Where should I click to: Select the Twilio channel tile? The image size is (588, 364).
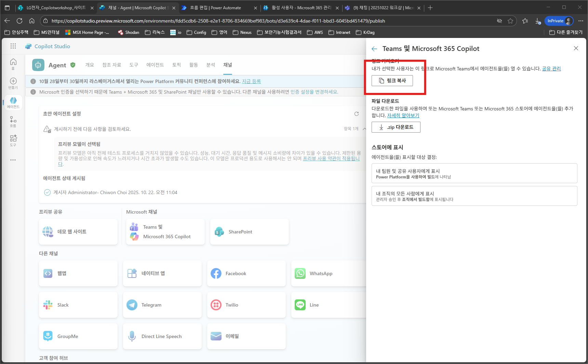pyautogui.click(x=246, y=305)
